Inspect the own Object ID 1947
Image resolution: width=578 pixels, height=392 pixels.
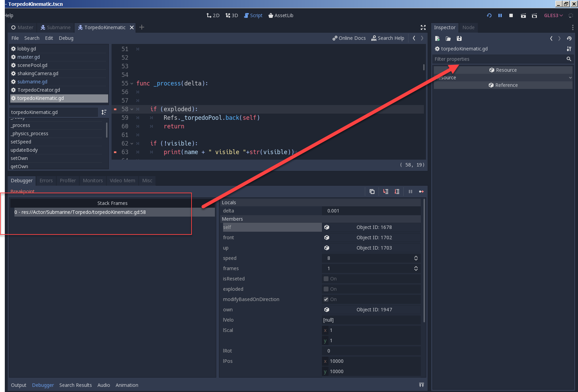371,310
